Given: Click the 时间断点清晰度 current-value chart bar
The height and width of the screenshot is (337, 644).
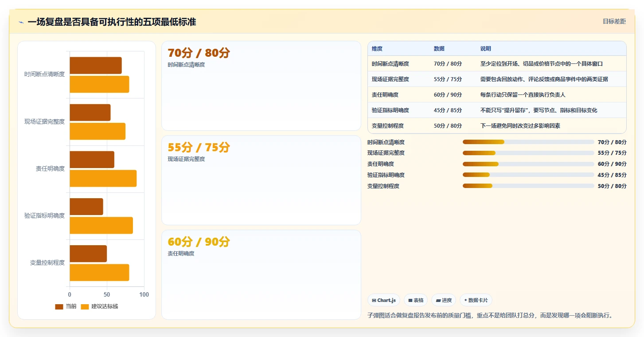Looking at the screenshot, I should tap(96, 66).
